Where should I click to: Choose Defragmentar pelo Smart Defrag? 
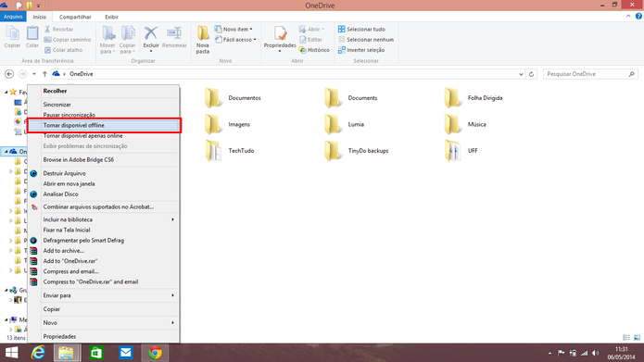click(104, 240)
